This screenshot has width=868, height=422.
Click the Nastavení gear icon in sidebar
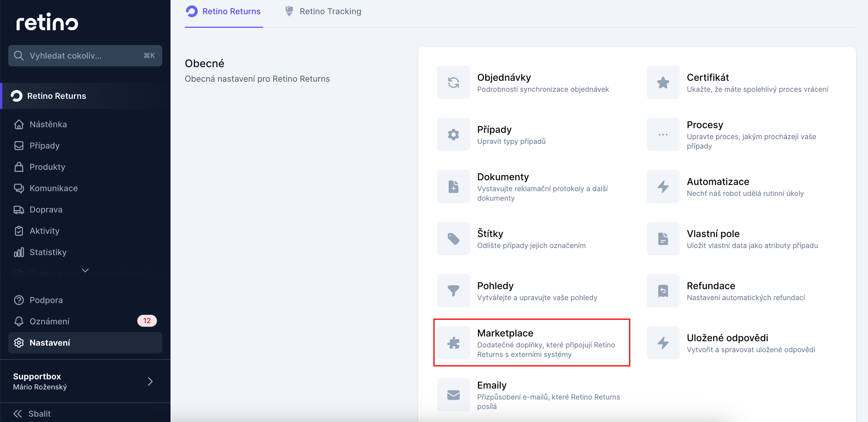(x=19, y=343)
